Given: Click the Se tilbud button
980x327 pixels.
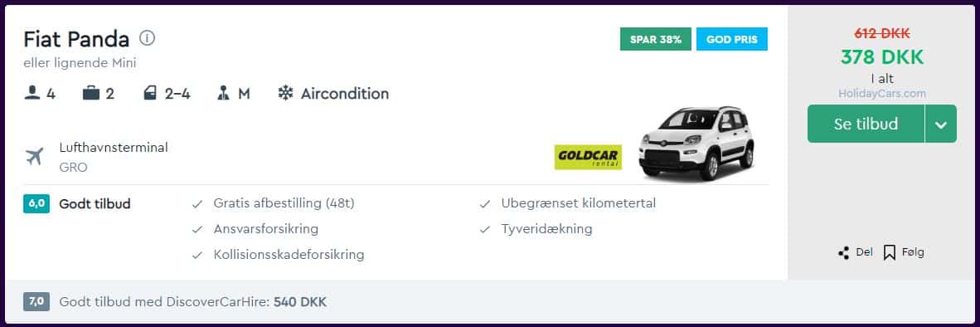Looking at the screenshot, I should tap(866, 124).
